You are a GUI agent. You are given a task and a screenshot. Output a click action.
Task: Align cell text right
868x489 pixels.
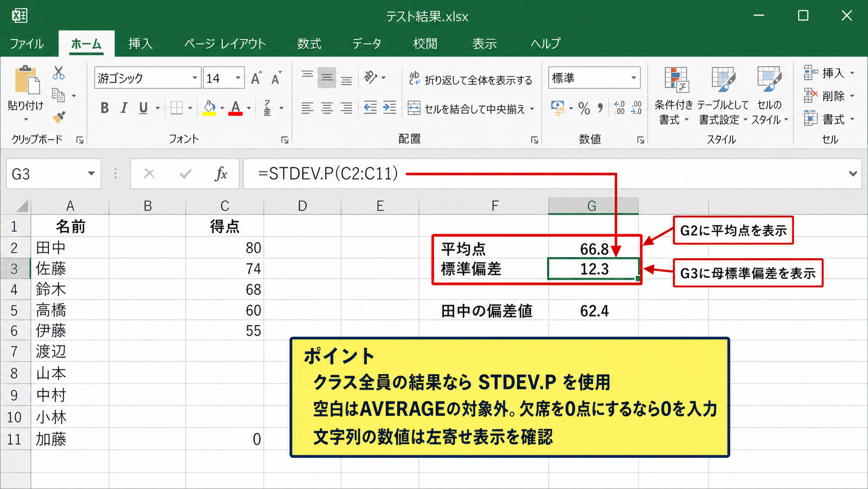click(346, 108)
